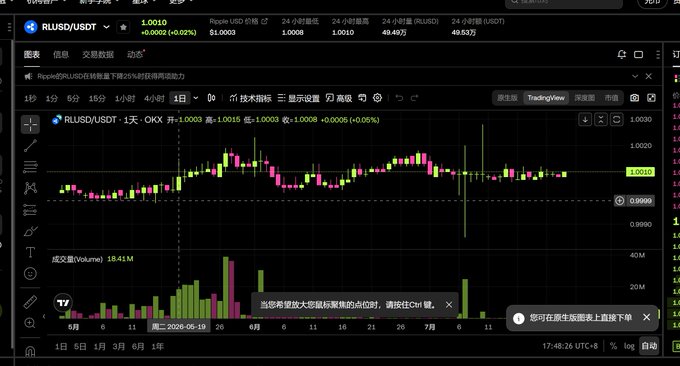Undo the last chart action
Image resolution: width=680 pixels, height=366 pixels.
399,98
